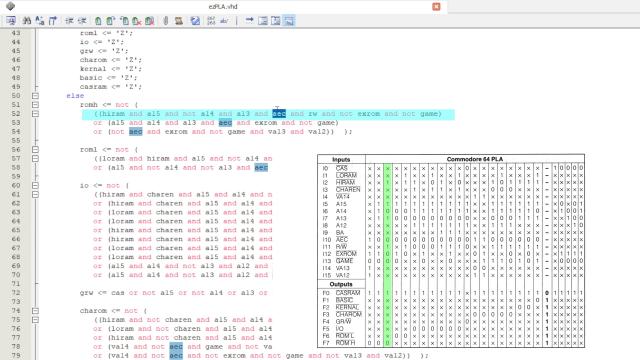Screen dimensions: 640x360
Task: Click the 'LORAM' row label in PLA table
Action: [x=346, y=176]
